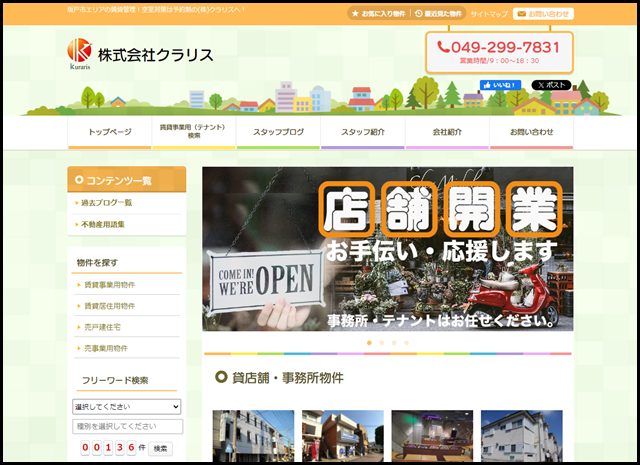The height and width of the screenshot is (465, 640).
Task: Open 賃貸事業用物件 sidebar link
Action: [109, 285]
